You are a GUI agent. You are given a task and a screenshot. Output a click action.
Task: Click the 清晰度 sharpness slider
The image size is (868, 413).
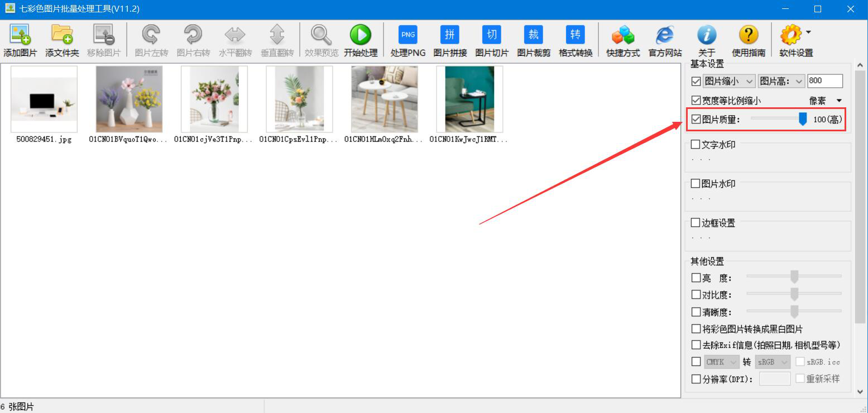(794, 311)
